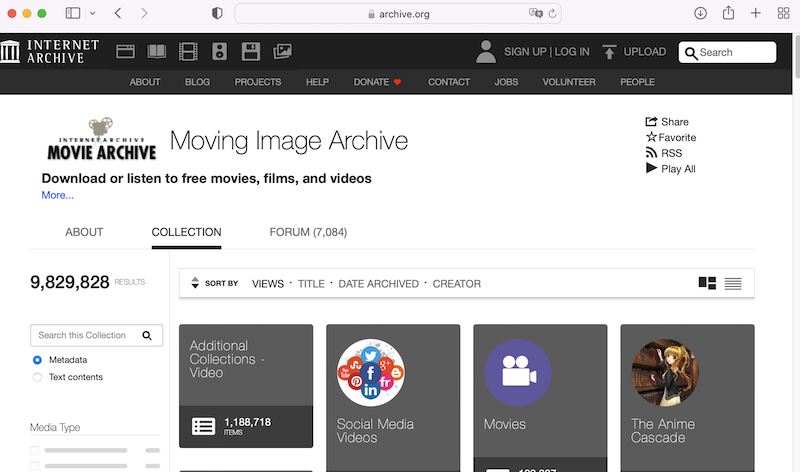Open the ABOUT tab
The width and height of the screenshot is (800, 472).
[x=84, y=232]
